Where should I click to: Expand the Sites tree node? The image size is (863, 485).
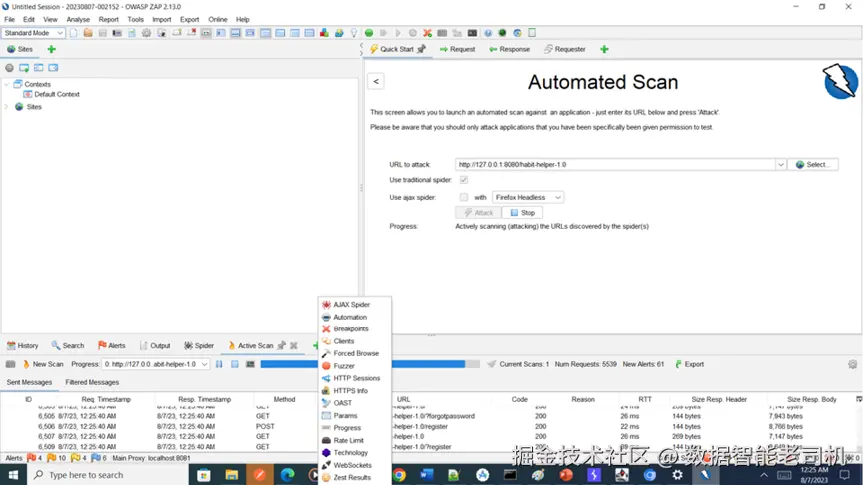pos(7,107)
